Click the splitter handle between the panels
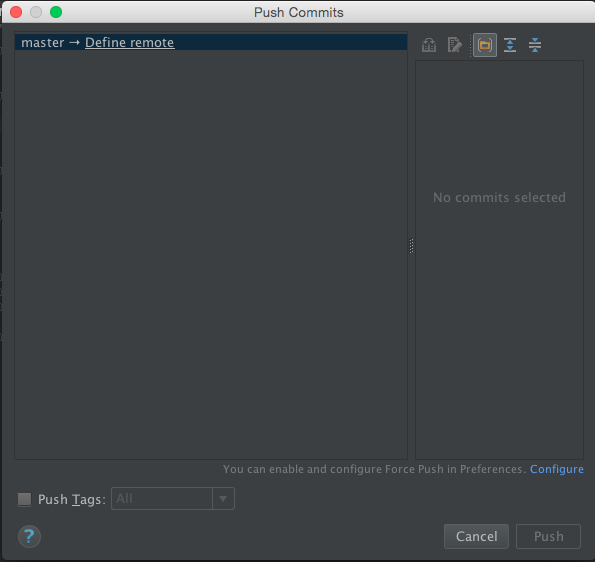The width and height of the screenshot is (595, 562). (411, 246)
